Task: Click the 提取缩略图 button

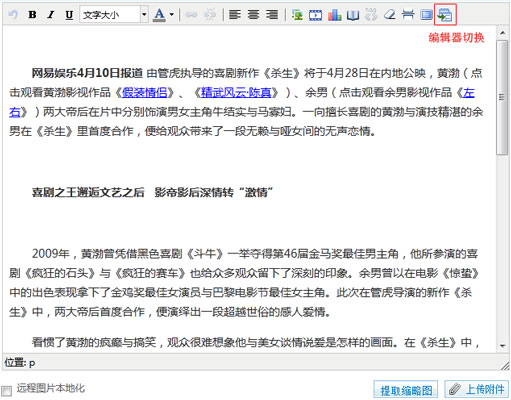Action: pos(406,389)
